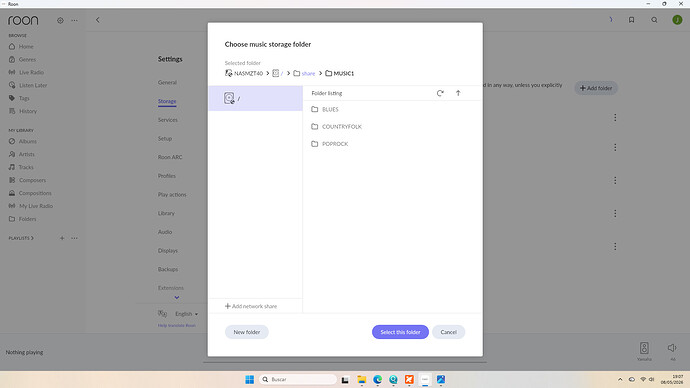
Task: Click Help translate Roon link
Action: (x=176, y=326)
